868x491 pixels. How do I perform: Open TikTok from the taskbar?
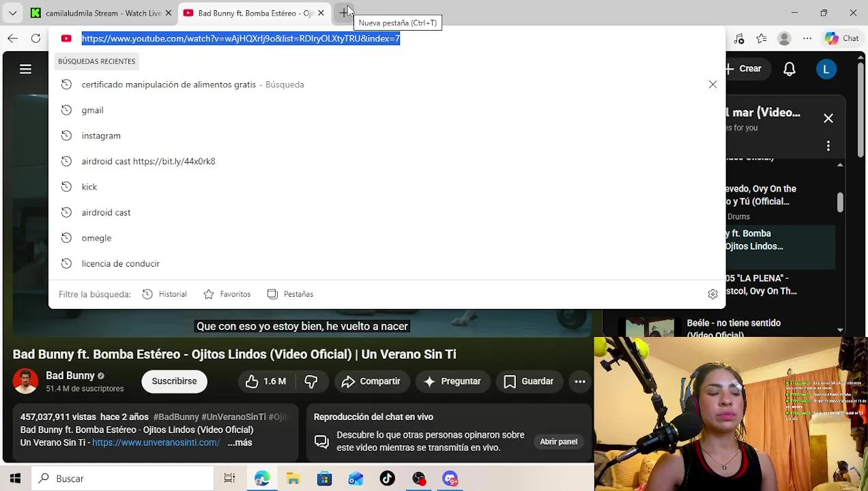[x=388, y=479]
